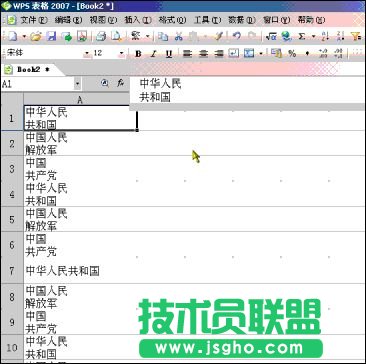Click the 繁 Chinese conversion icon
The image size is (366, 364).
click(135, 36)
